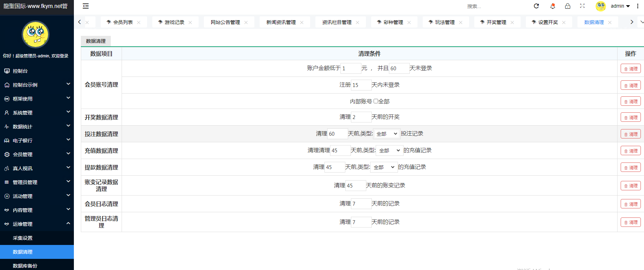The height and width of the screenshot is (270, 644).
Task: Open type dropdown for 充值数据清理
Action: click(x=390, y=151)
